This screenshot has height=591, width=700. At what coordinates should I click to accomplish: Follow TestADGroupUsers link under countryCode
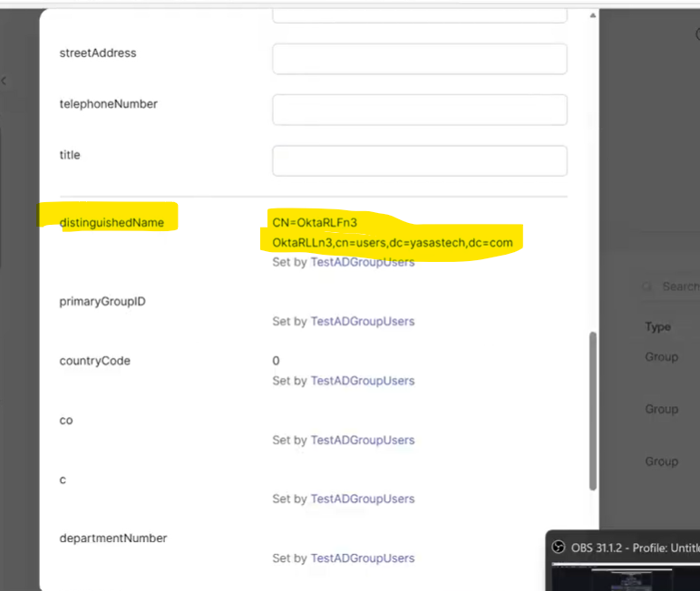point(362,381)
